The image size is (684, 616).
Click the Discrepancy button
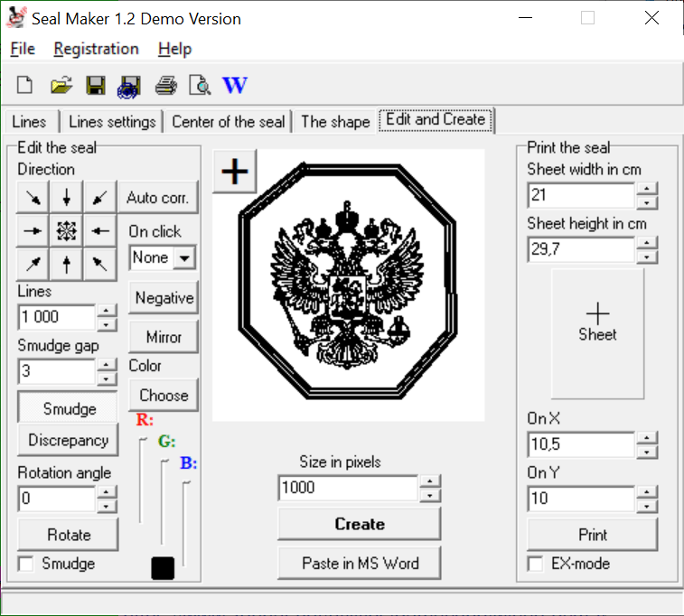pyautogui.click(x=68, y=440)
